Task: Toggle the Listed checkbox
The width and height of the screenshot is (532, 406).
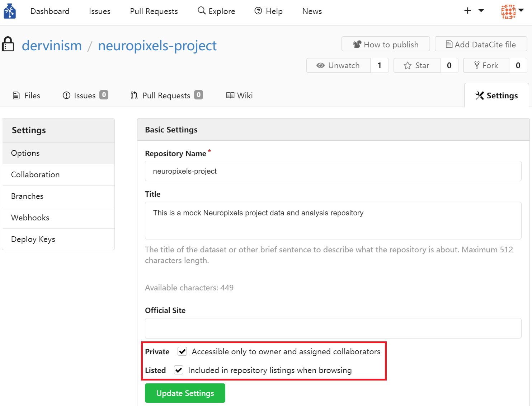Action: point(179,370)
